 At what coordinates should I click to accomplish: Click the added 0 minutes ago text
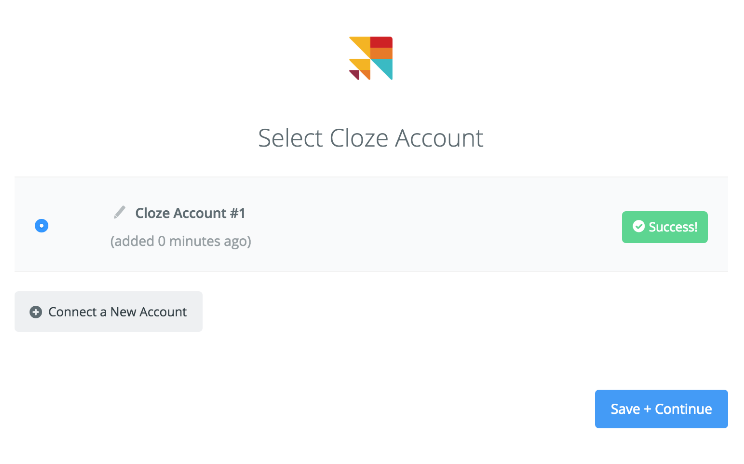[x=181, y=241]
